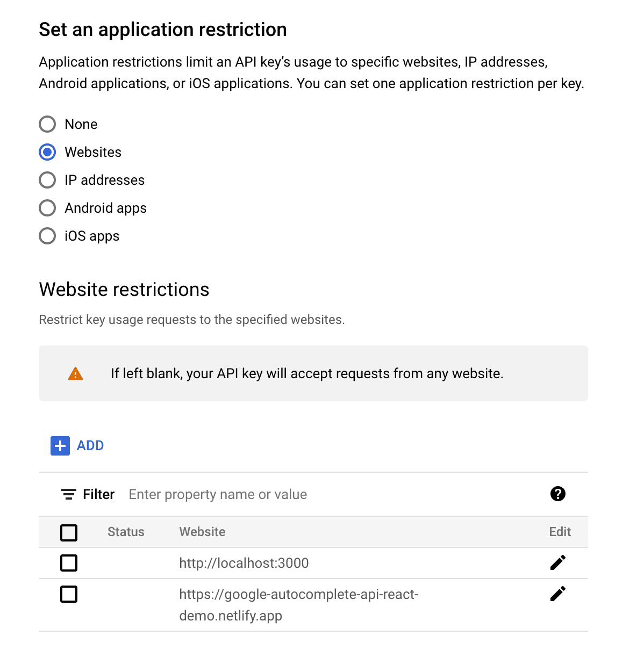644x650 pixels.
Task: Tick the google-autocomplete netlify row checkbox
Action: [x=69, y=594]
